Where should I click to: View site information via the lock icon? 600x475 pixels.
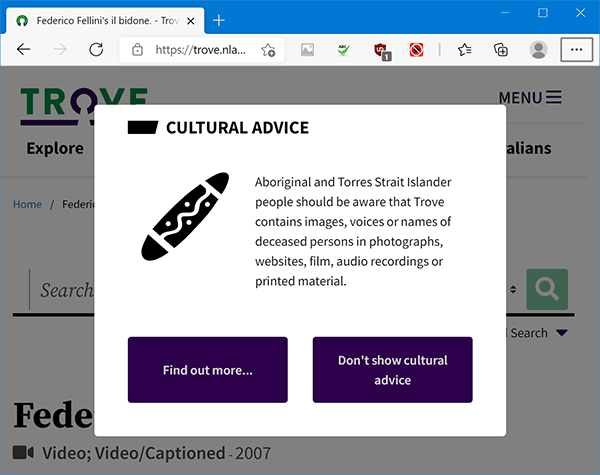137,50
